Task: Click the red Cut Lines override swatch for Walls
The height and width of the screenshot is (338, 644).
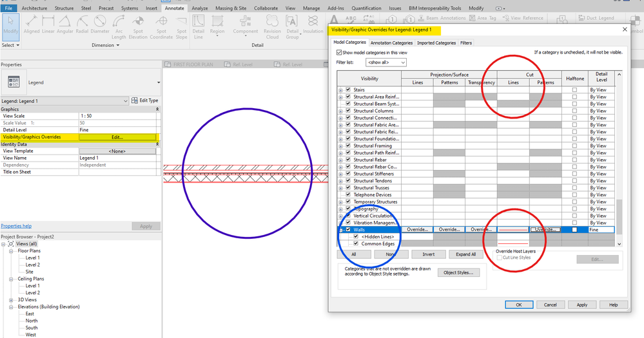Action: tap(513, 230)
